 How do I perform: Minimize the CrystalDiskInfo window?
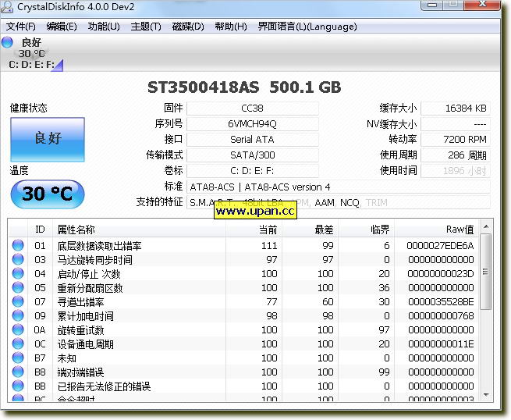point(431,5)
